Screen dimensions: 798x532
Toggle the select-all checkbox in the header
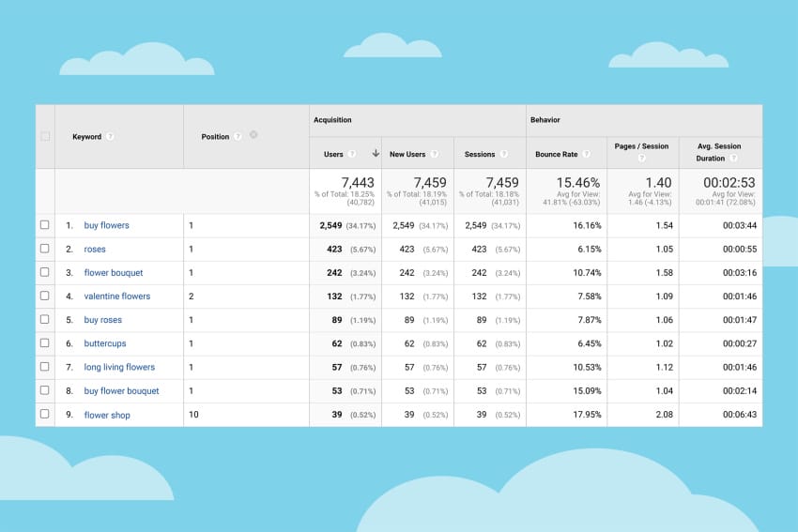[44, 137]
